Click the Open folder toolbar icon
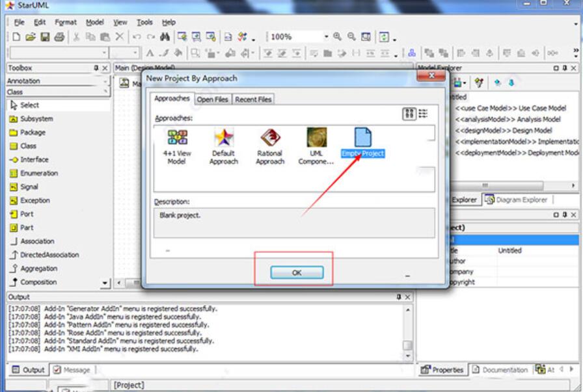583x392 pixels. coord(31,36)
